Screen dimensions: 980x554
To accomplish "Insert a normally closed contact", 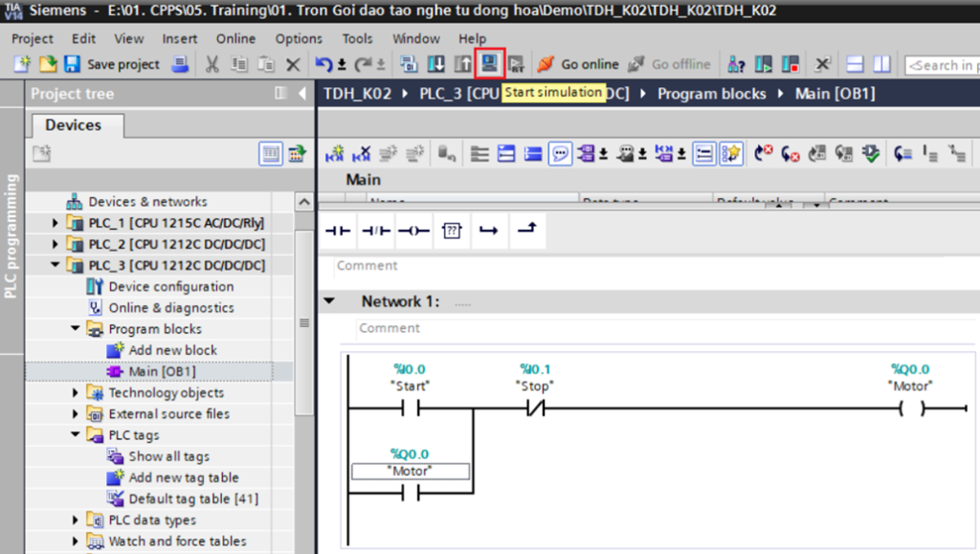I will (376, 231).
